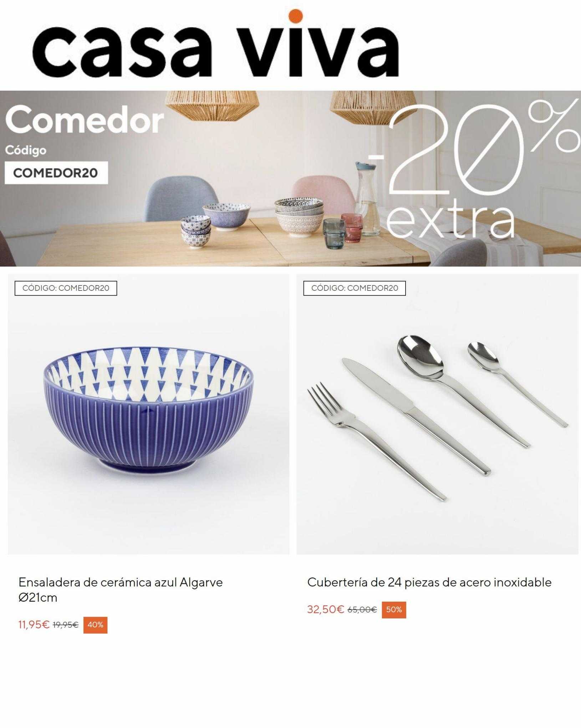
Task: Click the crossed-out 65,00€ original price
Action: (362, 610)
